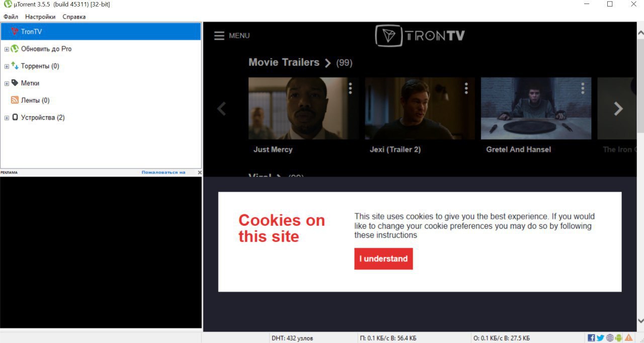Click the I understand cookie button

(383, 258)
